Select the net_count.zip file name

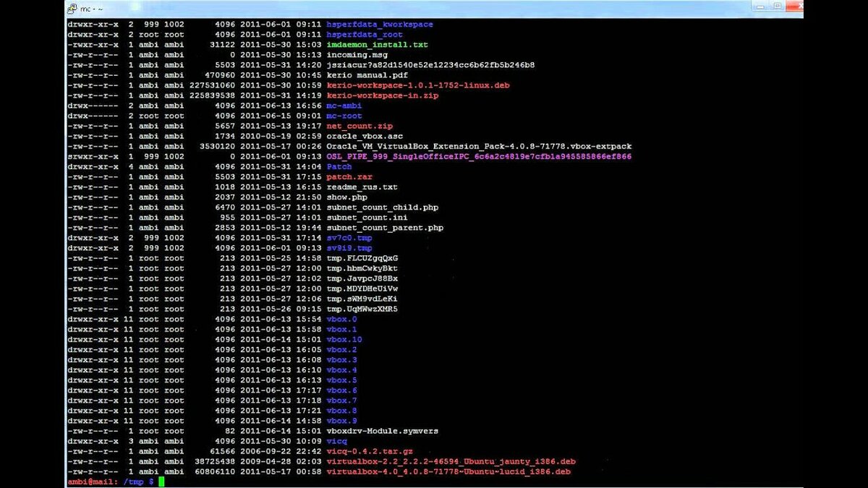[359, 126]
